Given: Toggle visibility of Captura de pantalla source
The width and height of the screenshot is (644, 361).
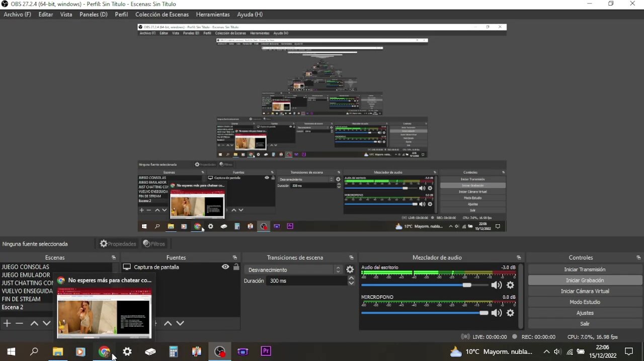Looking at the screenshot, I should coord(225,267).
